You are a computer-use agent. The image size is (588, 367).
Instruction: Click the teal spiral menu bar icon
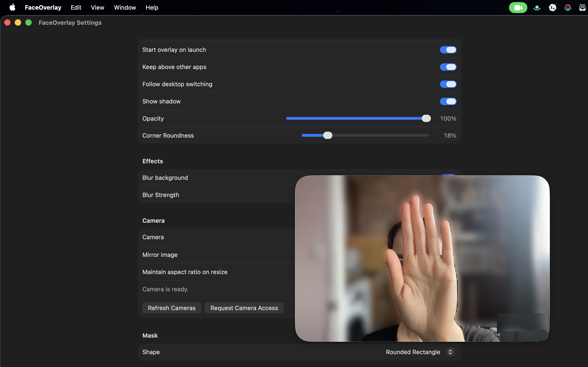pyautogui.click(x=537, y=7)
